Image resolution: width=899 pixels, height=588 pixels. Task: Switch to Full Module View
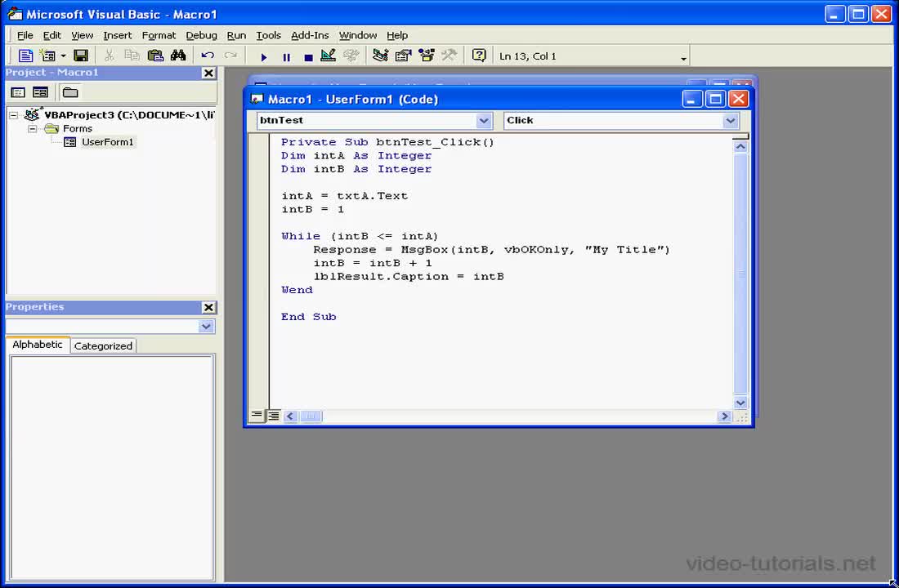pos(273,416)
